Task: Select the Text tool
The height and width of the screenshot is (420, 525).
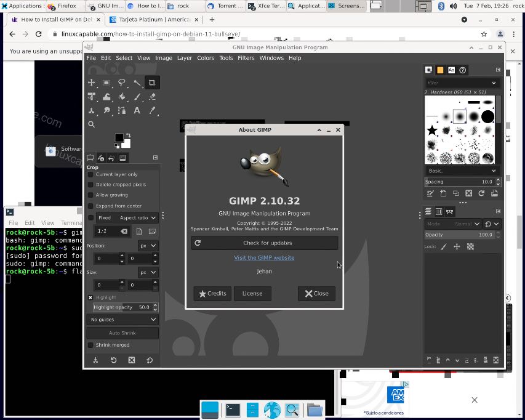Action: (137, 110)
